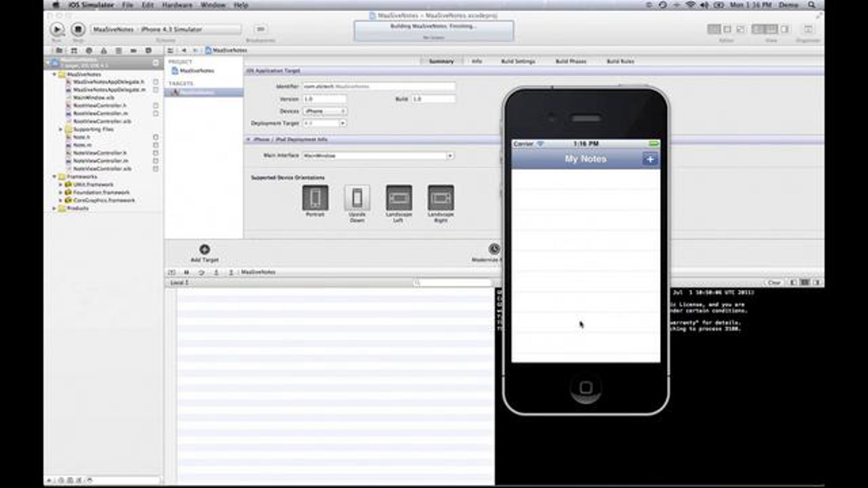Pause program execution in debug bar
Viewport: 868px width, 488px height.
click(x=187, y=272)
